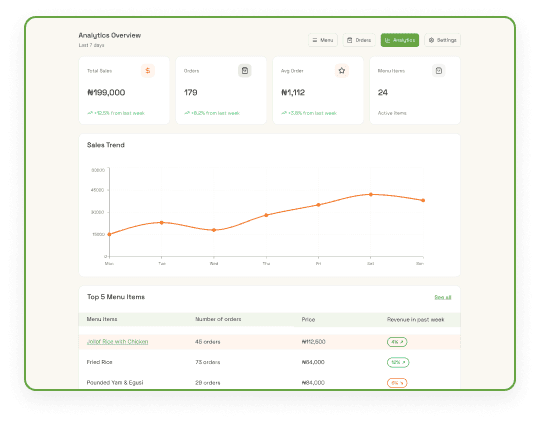Click the Wednesday data point on chart
Viewport: 540px width, 423px height.
tap(214, 230)
